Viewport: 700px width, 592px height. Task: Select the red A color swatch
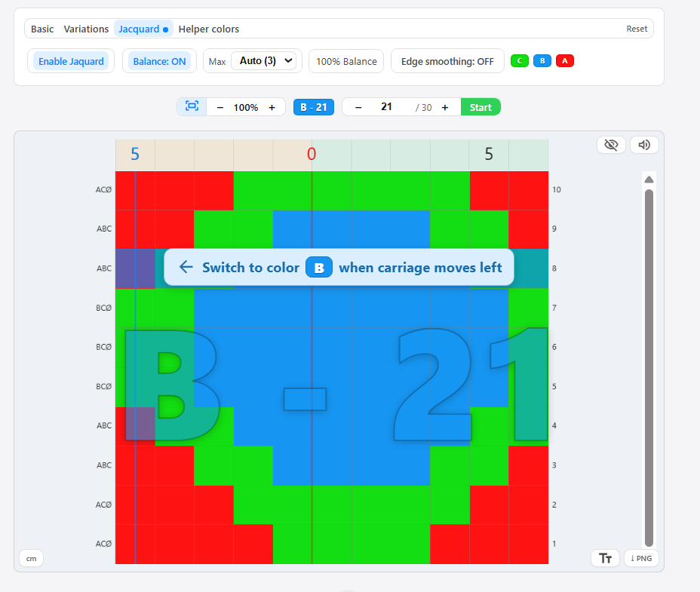(x=565, y=61)
